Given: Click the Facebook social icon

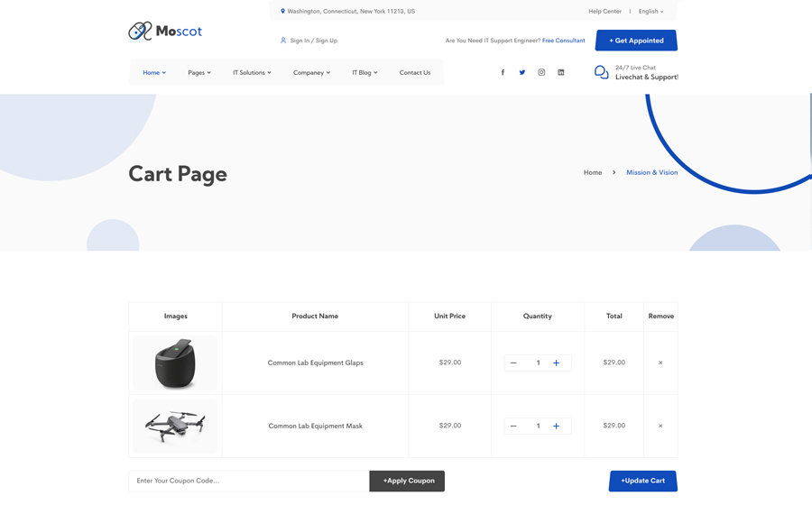Looking at the screenshot, I should (503, 72).
